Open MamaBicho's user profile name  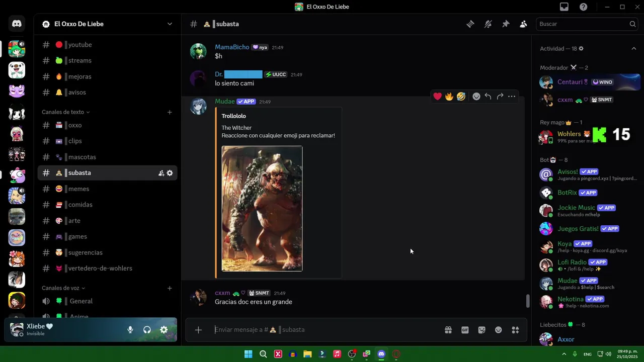pyautogui.click(x=232, y=47)
